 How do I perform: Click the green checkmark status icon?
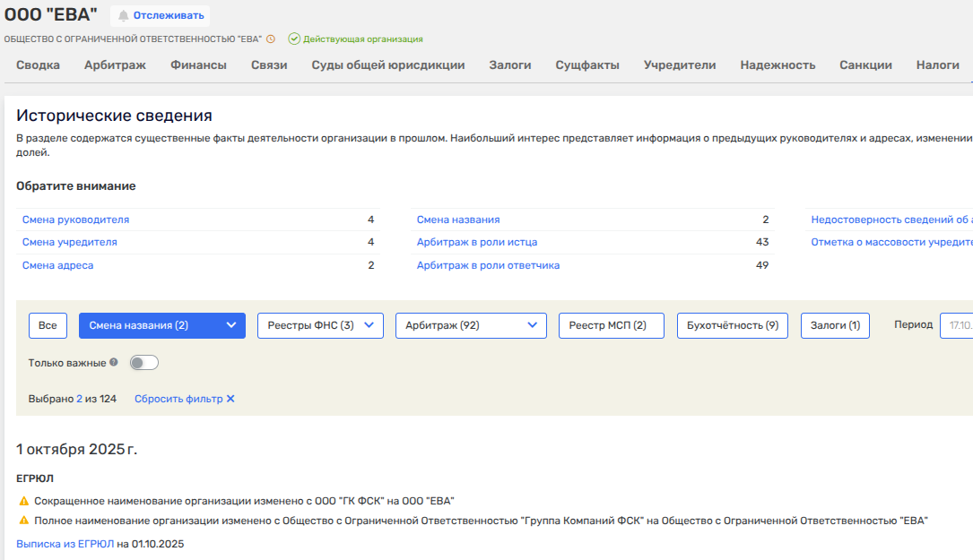[x=294, y=39]
